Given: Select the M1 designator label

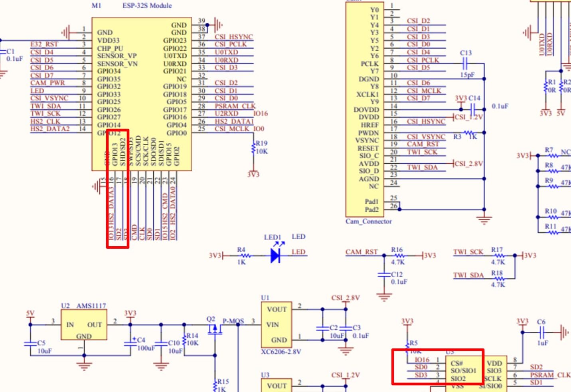Looking at the screenshot, I should 97,6.
